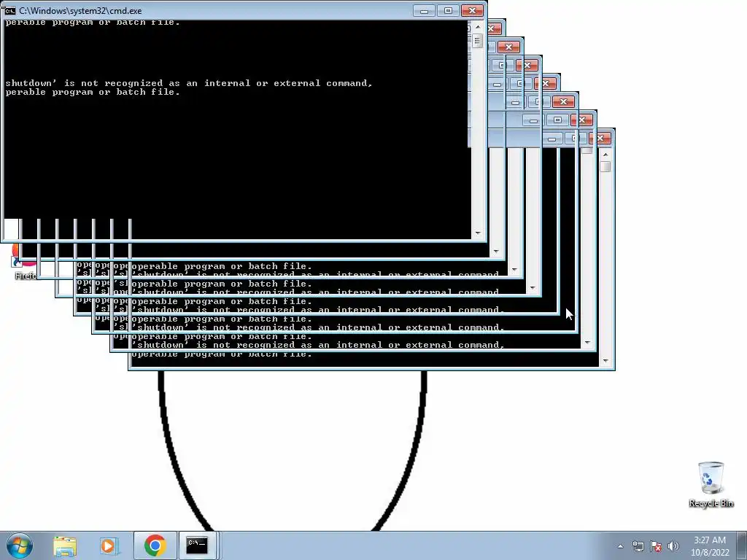Open the front cmd.exe window's system menu icon

pos(10,10)
